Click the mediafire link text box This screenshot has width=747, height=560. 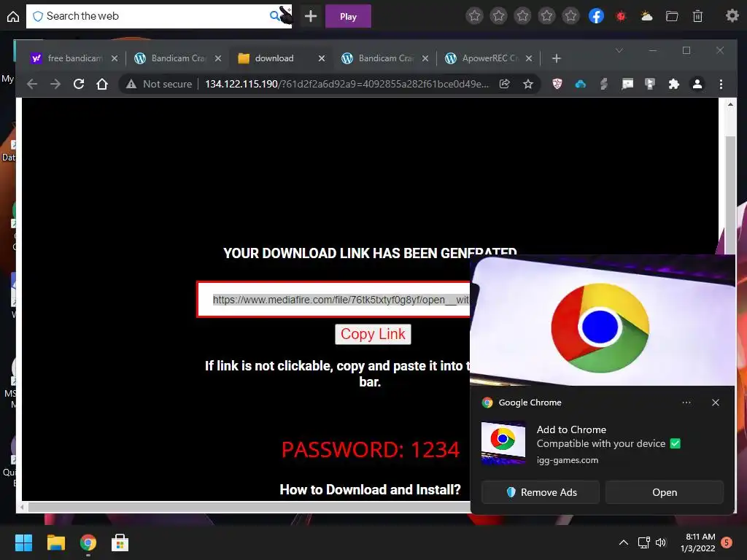click(333, 300)
